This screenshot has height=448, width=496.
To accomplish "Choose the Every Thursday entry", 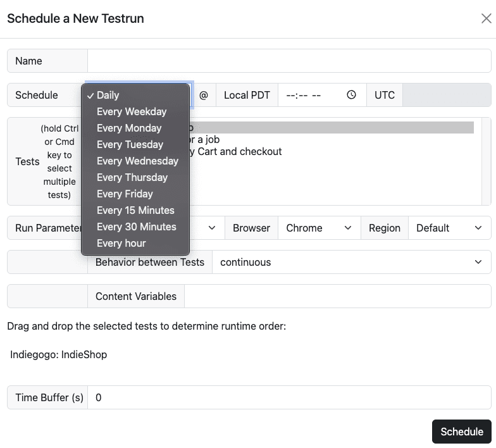I will [x=132, y=177].
